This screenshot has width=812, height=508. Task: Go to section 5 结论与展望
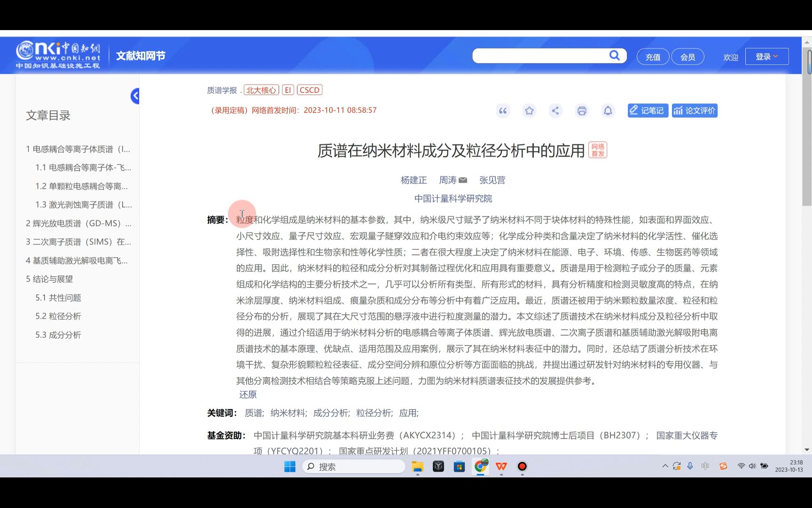pos(49,279)
